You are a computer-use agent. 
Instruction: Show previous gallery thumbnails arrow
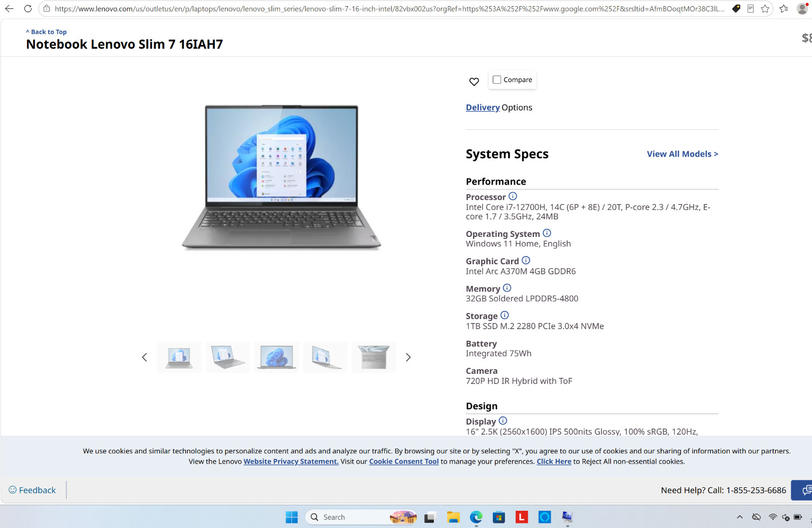pos(145,357)
